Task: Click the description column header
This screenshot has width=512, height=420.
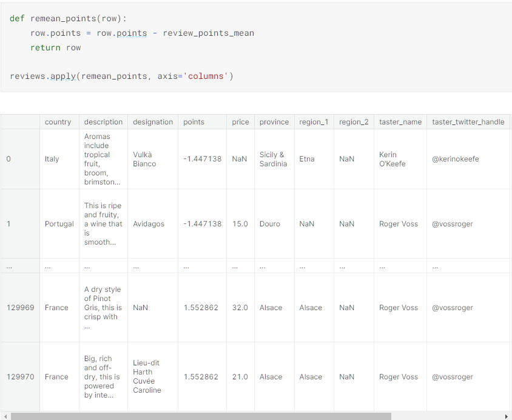Action: pyautogui.click(x=103, y=122)
